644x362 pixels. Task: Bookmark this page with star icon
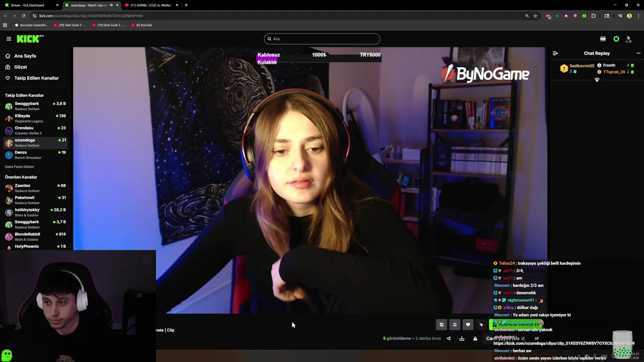coord(535,16)
